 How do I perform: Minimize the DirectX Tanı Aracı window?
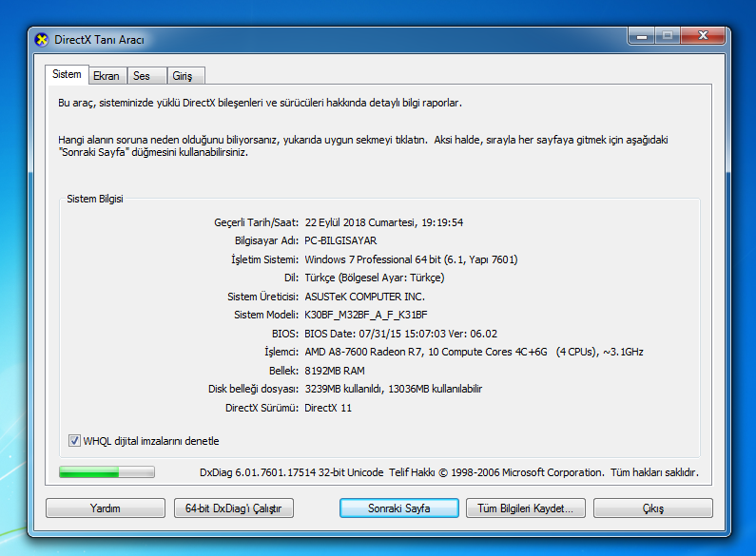(642, 36)
